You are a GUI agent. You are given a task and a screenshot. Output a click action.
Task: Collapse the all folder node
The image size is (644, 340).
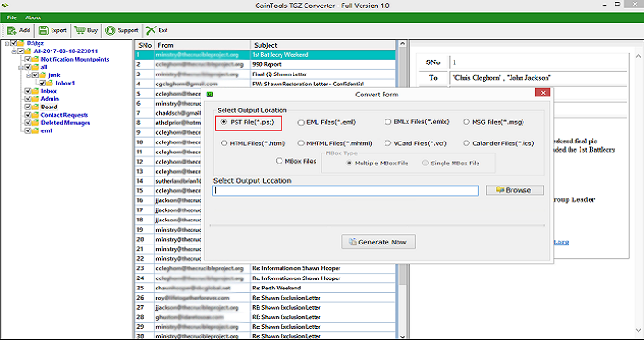[21, 67]
